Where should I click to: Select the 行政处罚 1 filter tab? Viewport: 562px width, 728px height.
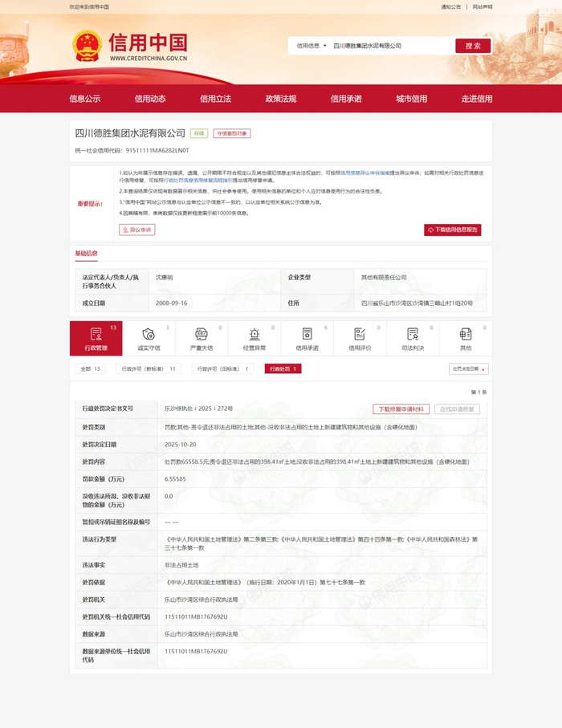coord(283,368)
